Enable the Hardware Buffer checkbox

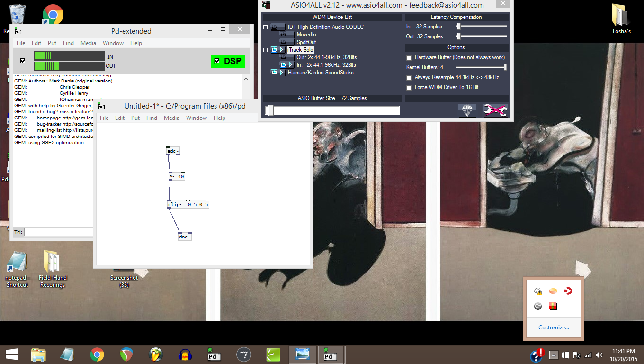coord(409,57)
